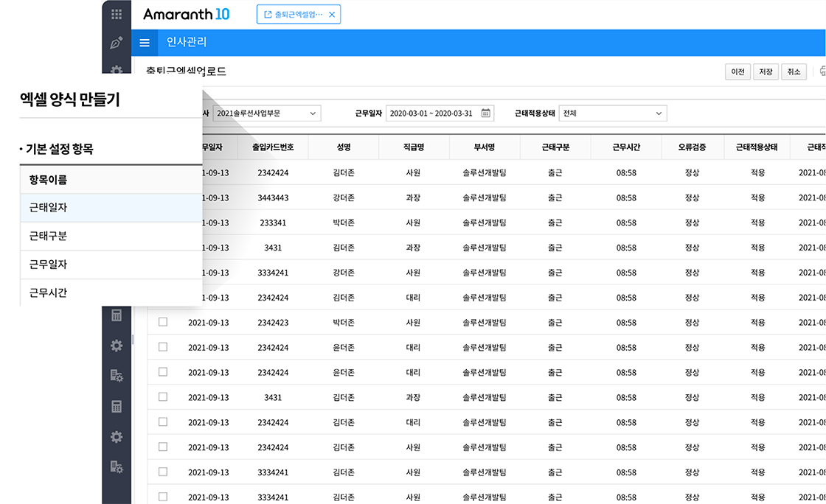This screenshot has height=504, width=826.
Task: Click the 근무시간 column header in table
Action: (626, 147)
